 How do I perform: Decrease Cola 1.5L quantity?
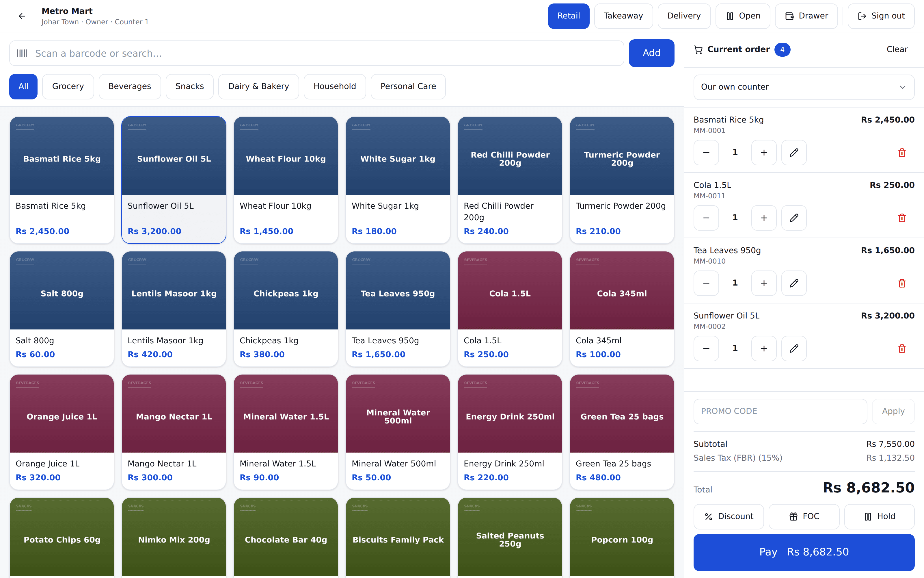coord(706,218)
